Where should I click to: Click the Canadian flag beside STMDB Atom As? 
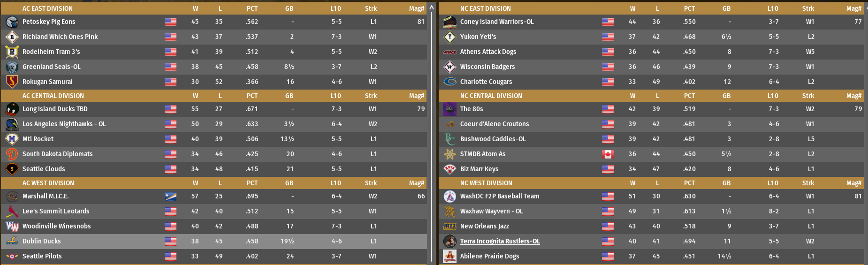coord(608,154)
